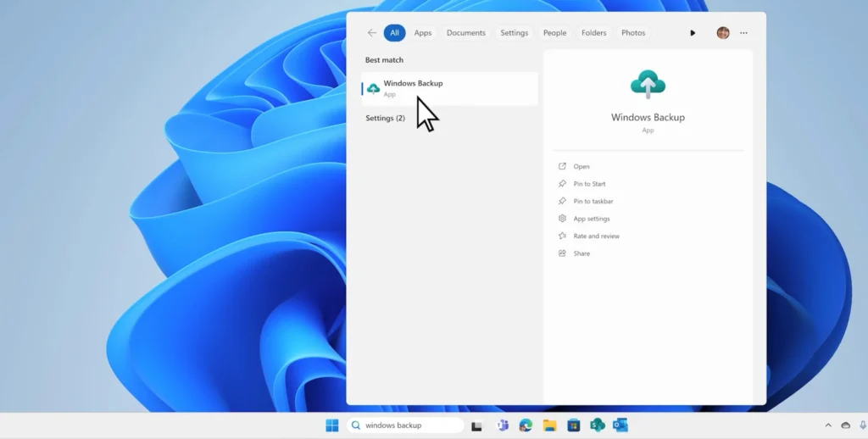Viewport: 868px width, 439px height.
Task: Click the gear icon beside App settings
Action: (563, 218)
